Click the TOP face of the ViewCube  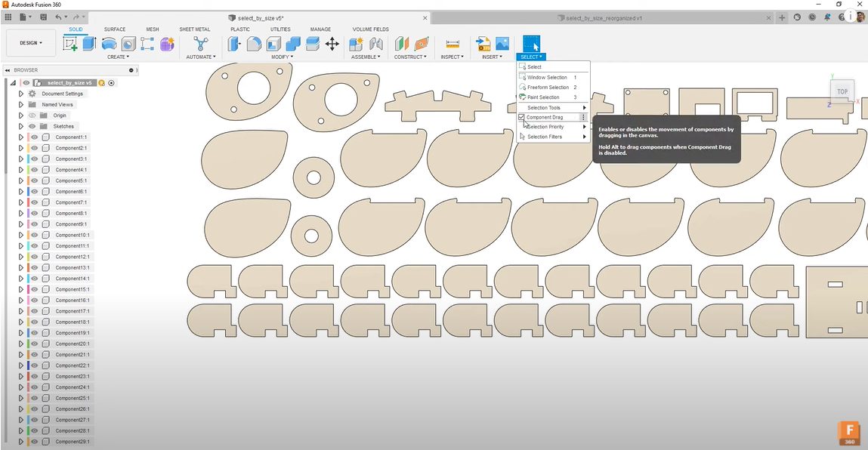coord(842,91)
